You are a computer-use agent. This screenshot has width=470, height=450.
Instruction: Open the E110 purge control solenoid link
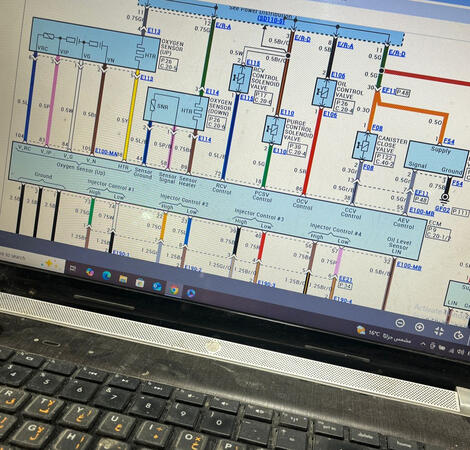pos(287,112)
